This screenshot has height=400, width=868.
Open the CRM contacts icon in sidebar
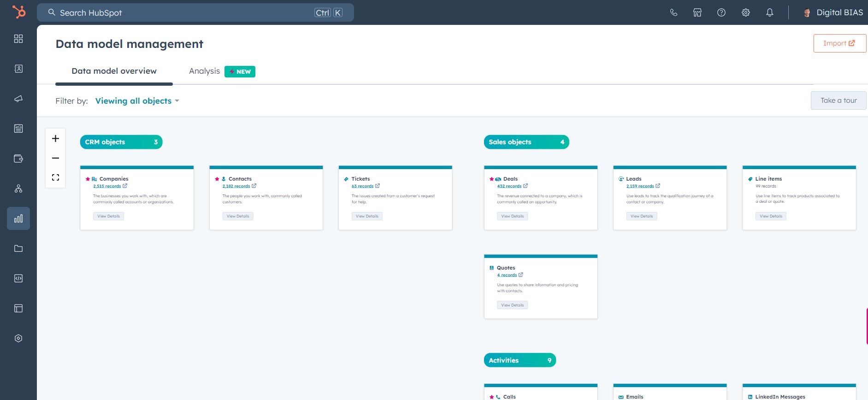18,69
